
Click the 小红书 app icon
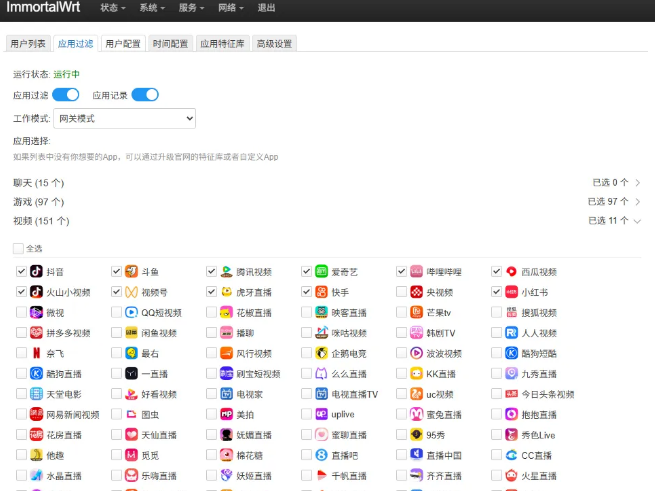pyautogui.click(x=511, y=293)
